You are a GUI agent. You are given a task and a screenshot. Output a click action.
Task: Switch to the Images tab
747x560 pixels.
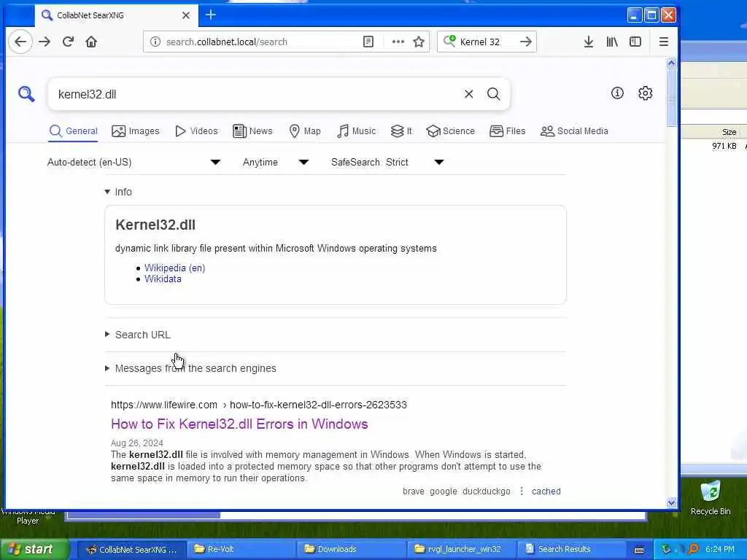135,131
